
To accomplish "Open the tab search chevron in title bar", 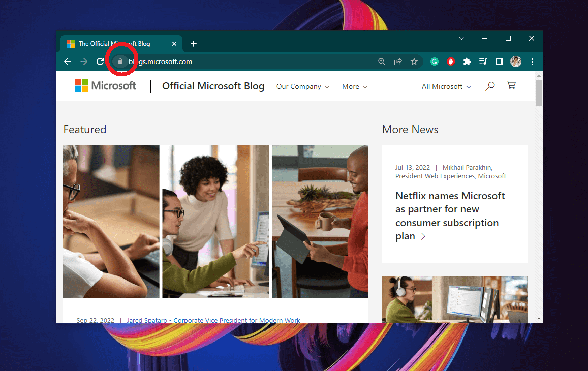I will (461, 38).
